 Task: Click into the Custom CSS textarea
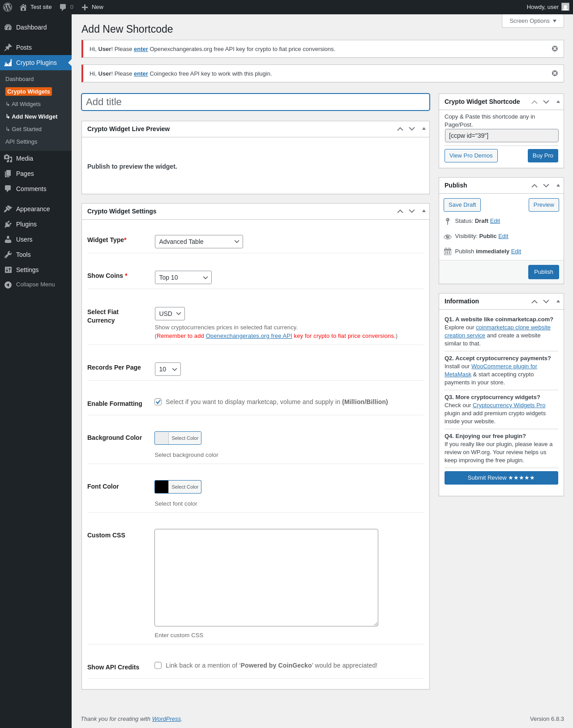pyautogui.click(x=266, y=578)
